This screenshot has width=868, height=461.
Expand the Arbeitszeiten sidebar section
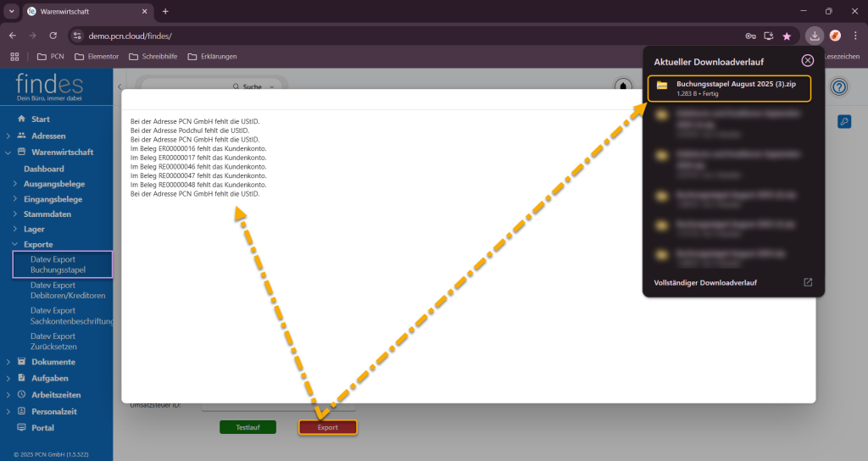[8, 395]
